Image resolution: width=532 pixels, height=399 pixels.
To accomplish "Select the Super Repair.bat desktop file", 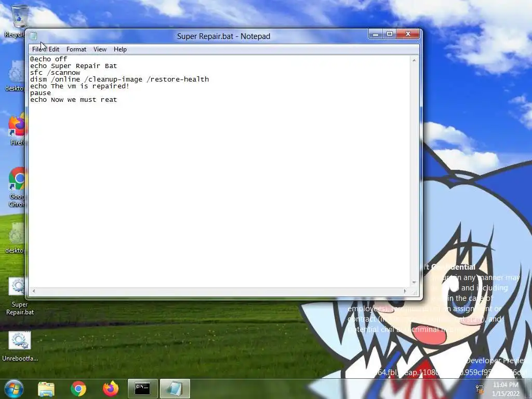I will coord(20,297).
